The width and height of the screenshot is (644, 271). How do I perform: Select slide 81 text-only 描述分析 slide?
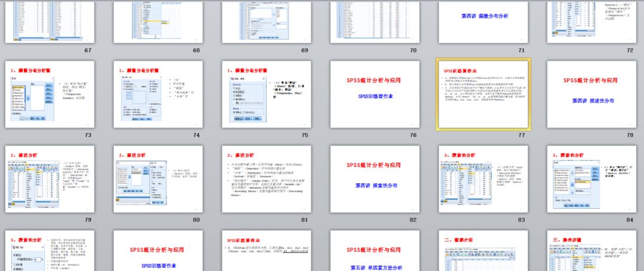point(267,179)
